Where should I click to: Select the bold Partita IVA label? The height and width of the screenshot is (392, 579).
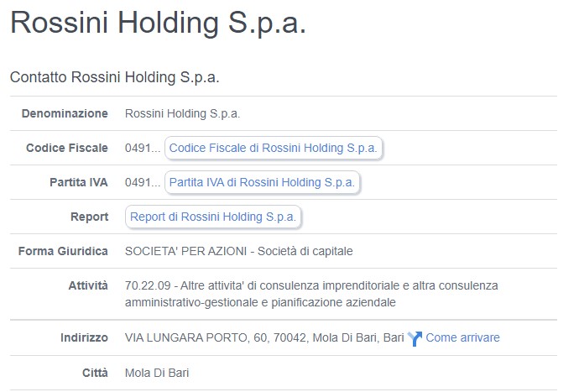(x=79, y=182)
